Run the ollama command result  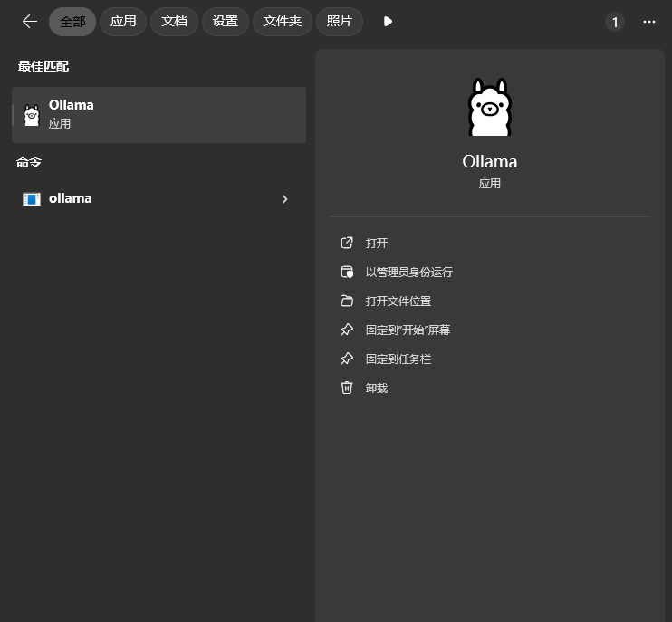coord(159,199)
